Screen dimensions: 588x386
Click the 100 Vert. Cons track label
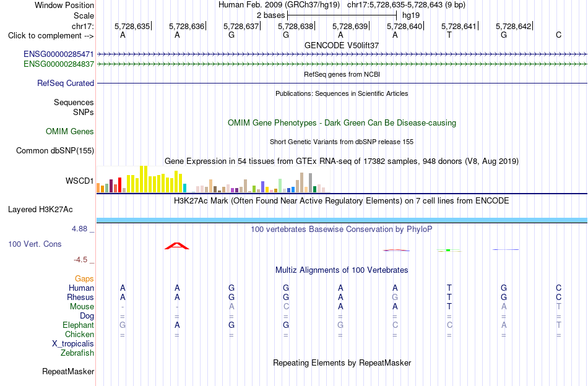coord(35,244)
